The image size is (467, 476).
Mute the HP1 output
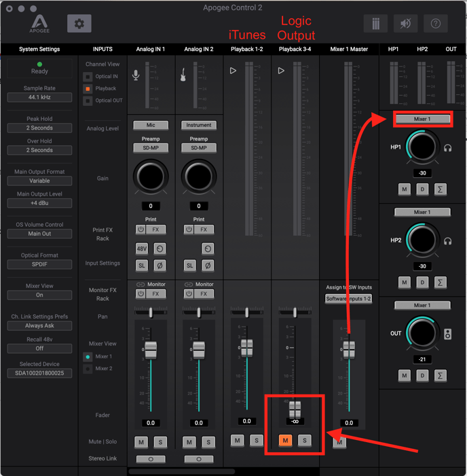coord(404,189)
